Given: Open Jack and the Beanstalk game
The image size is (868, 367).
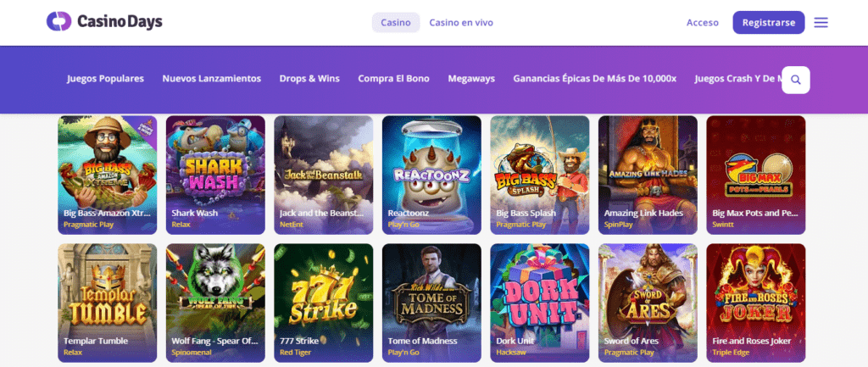Looking at the screenshot, I should [x=324, y=175].
